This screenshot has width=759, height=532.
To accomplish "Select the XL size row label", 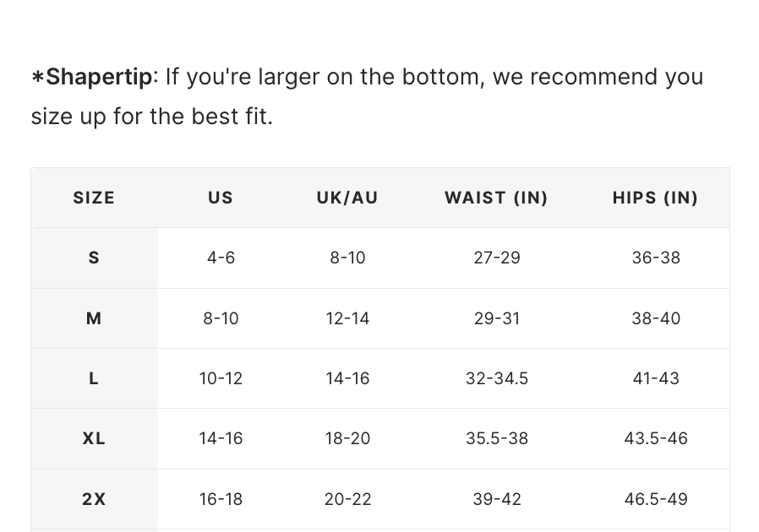I will point(94,438).
